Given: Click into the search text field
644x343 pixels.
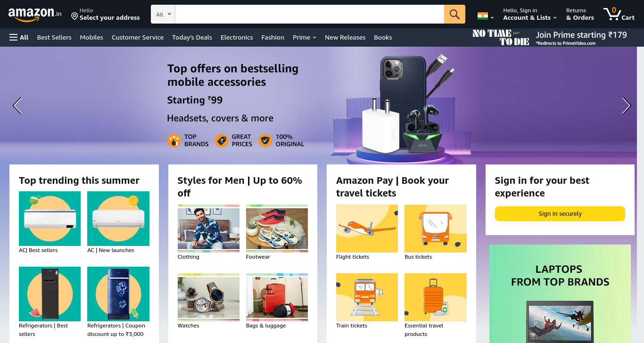Looking at the screenshot, I should (x=309, y=14).
